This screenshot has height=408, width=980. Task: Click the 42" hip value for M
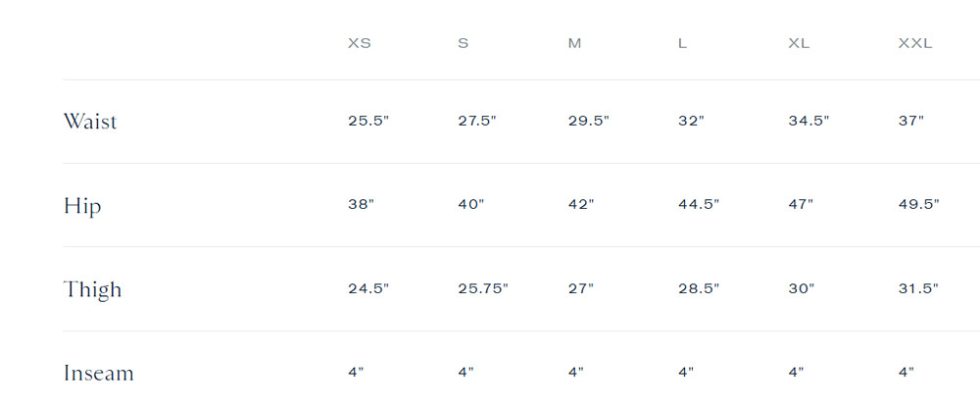click(x=581, y=205)
